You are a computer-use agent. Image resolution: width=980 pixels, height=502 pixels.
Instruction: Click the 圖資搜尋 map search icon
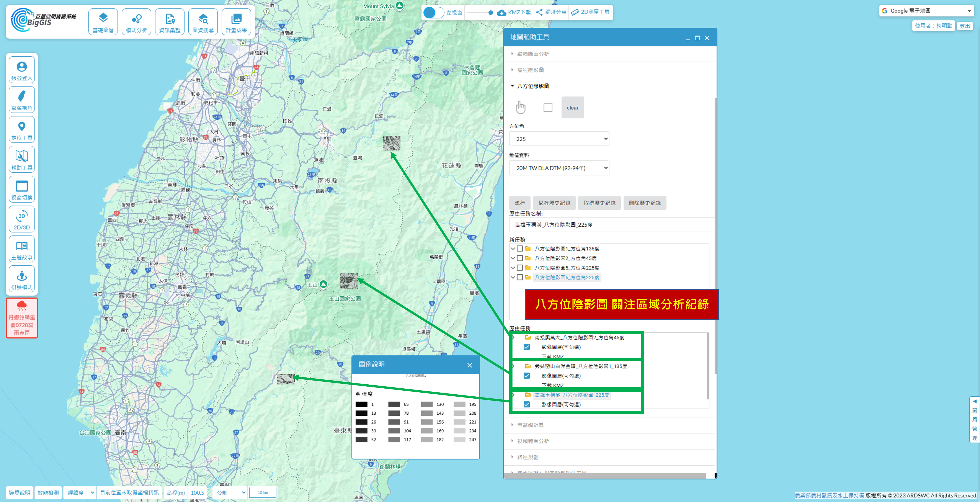pos(203,22)
